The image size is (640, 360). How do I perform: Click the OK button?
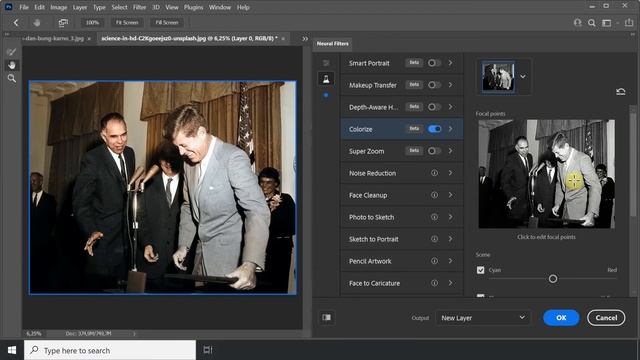(x=561, y=318)
